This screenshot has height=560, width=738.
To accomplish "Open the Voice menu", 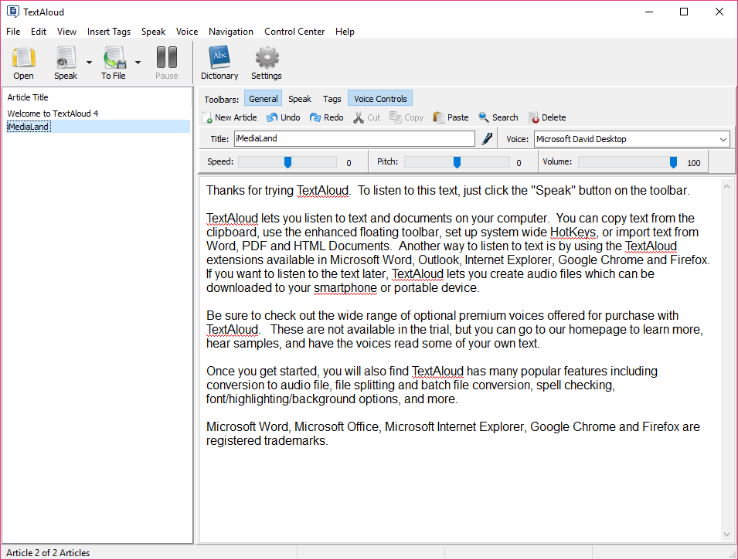I will pyautogui.click(x=187, y=32).
